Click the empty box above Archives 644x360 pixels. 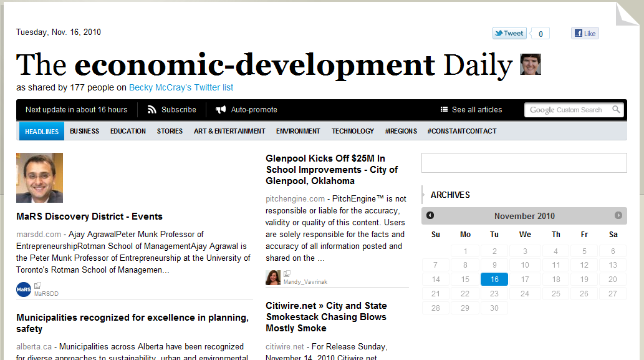coord(524,163)
